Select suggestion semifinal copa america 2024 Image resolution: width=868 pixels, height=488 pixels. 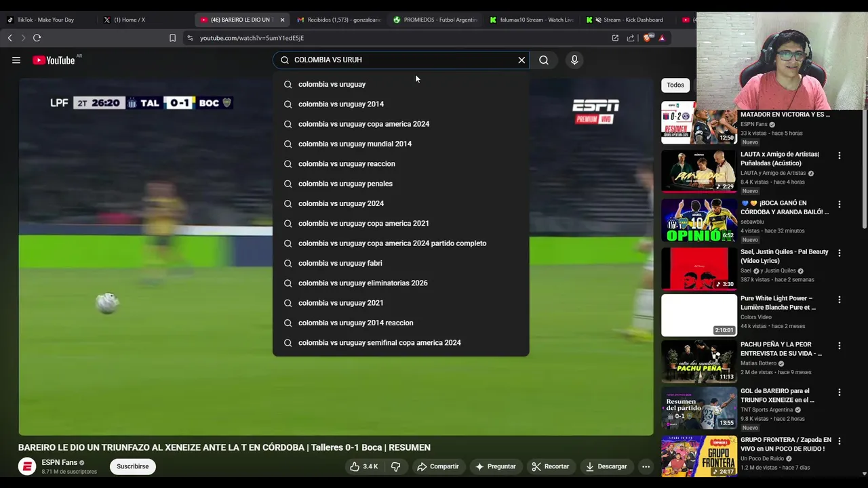click(x=401, y=342)
